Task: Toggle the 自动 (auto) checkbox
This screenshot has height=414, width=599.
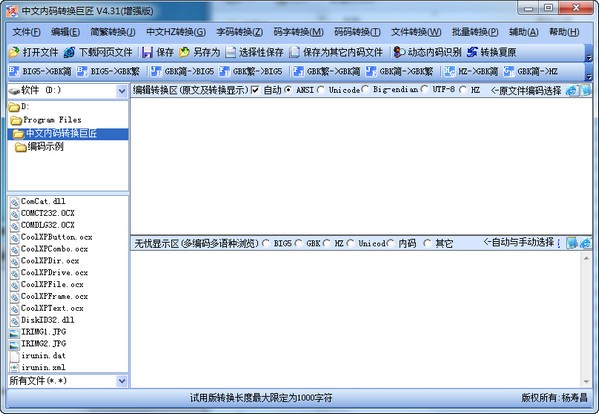Action: click(x=255, y=90)
